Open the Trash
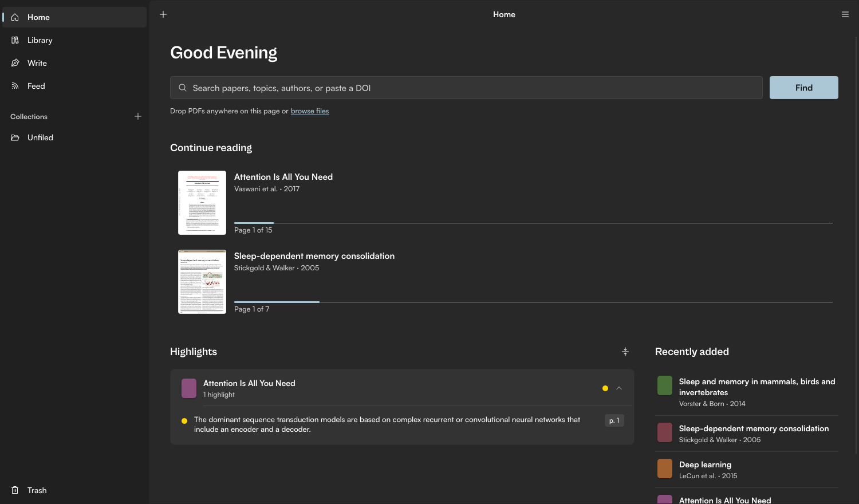The width and height of the screenshot is (859, 504). [74, 490]
